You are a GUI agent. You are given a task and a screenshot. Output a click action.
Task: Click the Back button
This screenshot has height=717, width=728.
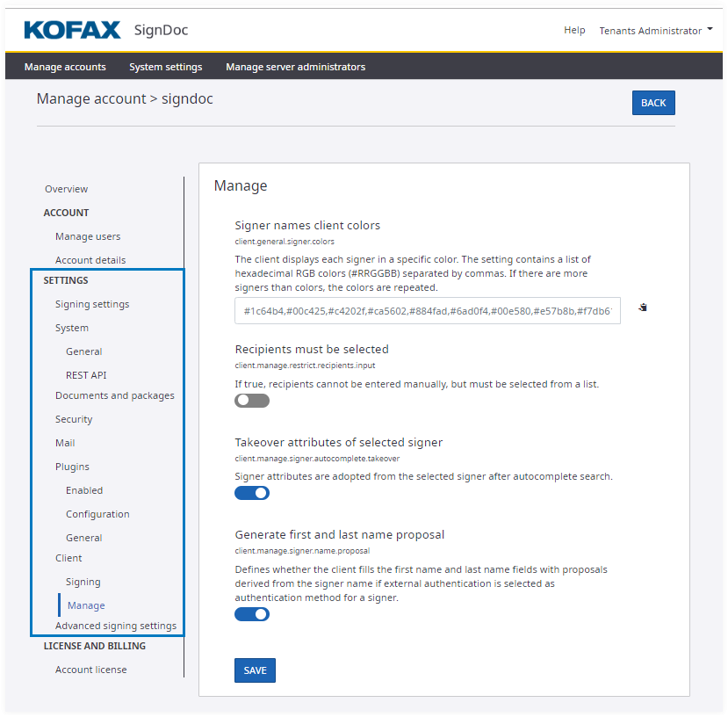click(653, 103)
